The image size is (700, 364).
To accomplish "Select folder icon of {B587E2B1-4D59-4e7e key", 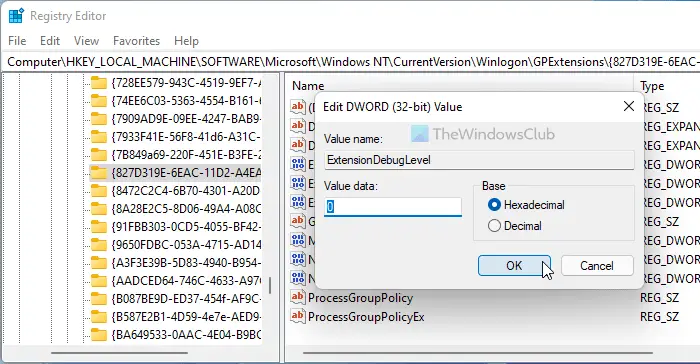I will 99,317.
